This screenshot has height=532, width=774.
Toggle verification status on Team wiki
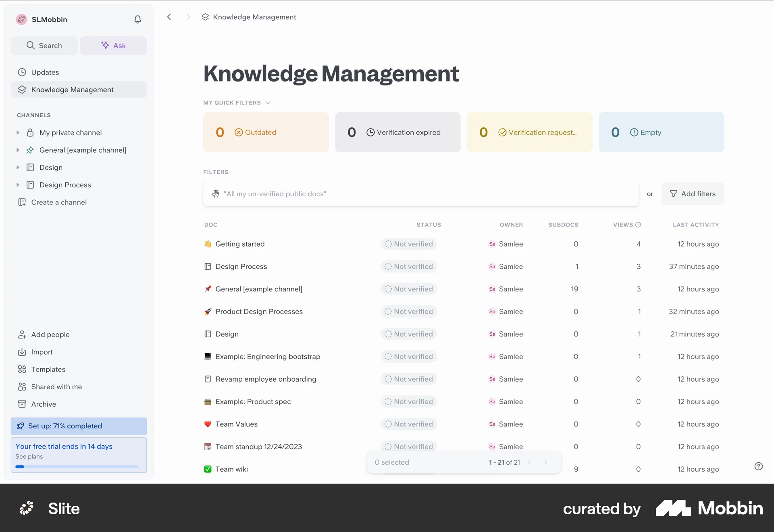408,469
